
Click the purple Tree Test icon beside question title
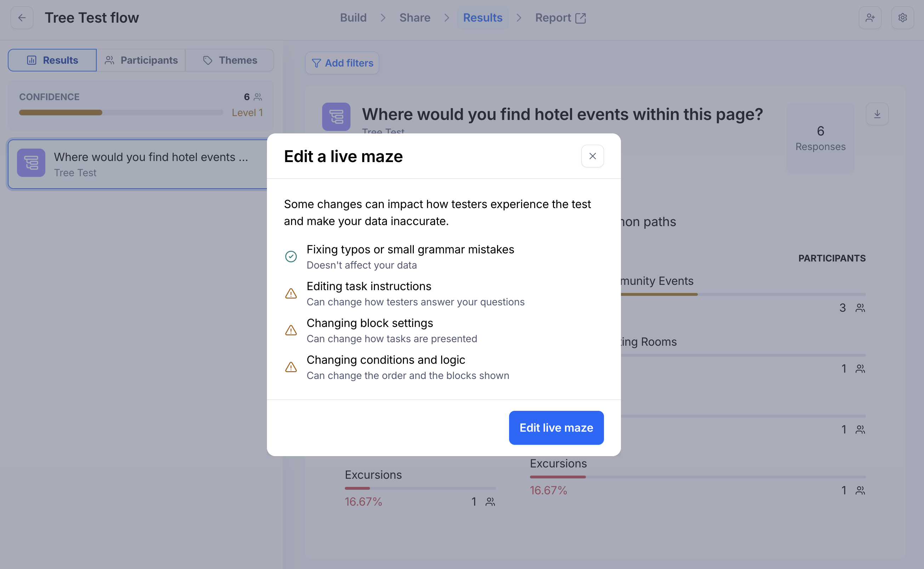pyautogui.click(x=336, y=117)
